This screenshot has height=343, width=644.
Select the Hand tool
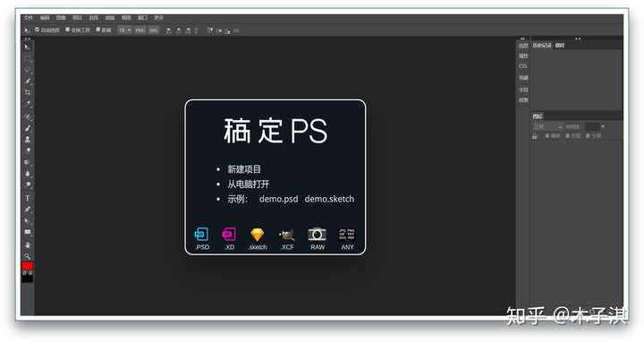pos(28,245)
